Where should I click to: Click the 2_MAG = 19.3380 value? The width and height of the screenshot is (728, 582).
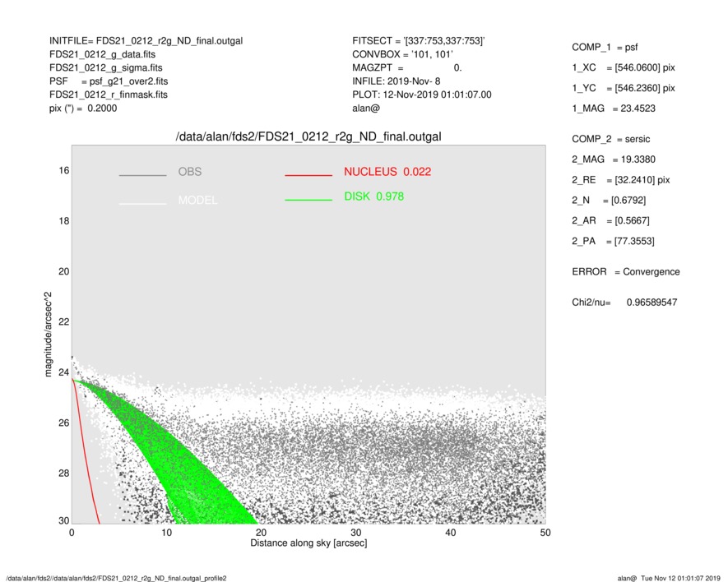point(614,159)
